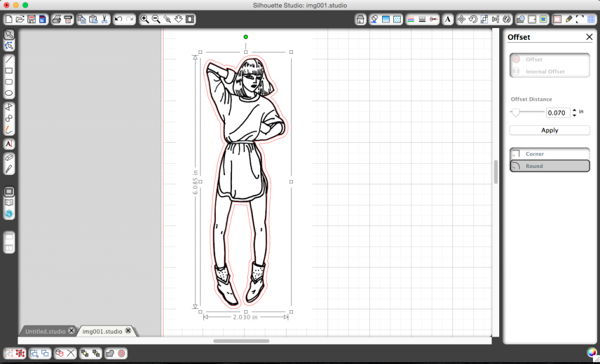This screenshot has height=364, width=600.
Task: Select the Ellipse drawing tool
Action: point(9,93)
